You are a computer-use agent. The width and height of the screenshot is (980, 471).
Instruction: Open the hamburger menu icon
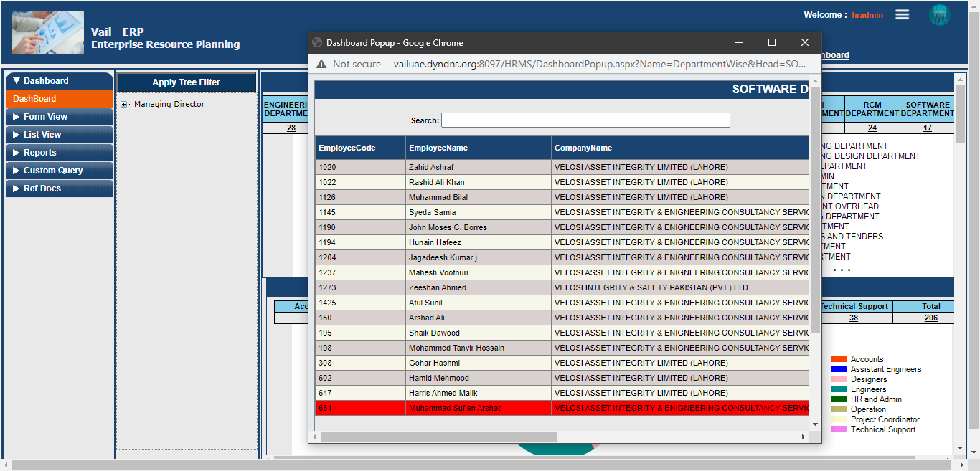point(902,14)
